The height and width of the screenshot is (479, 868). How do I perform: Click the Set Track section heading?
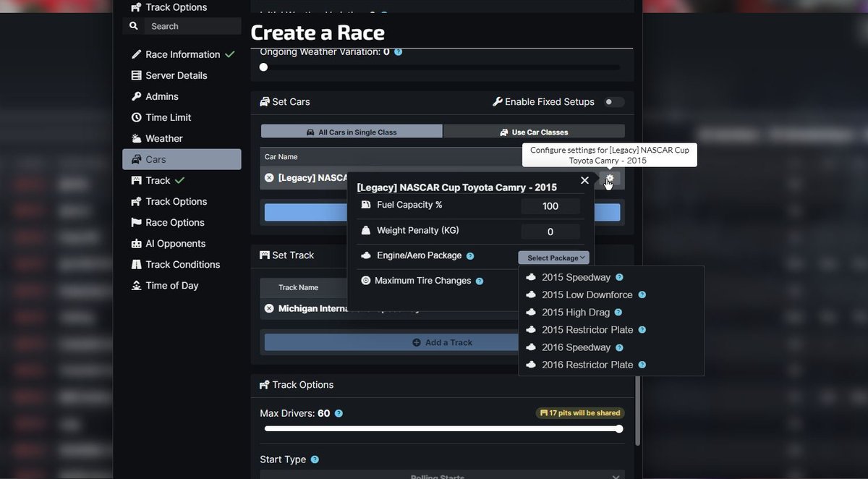click(287, 255)
